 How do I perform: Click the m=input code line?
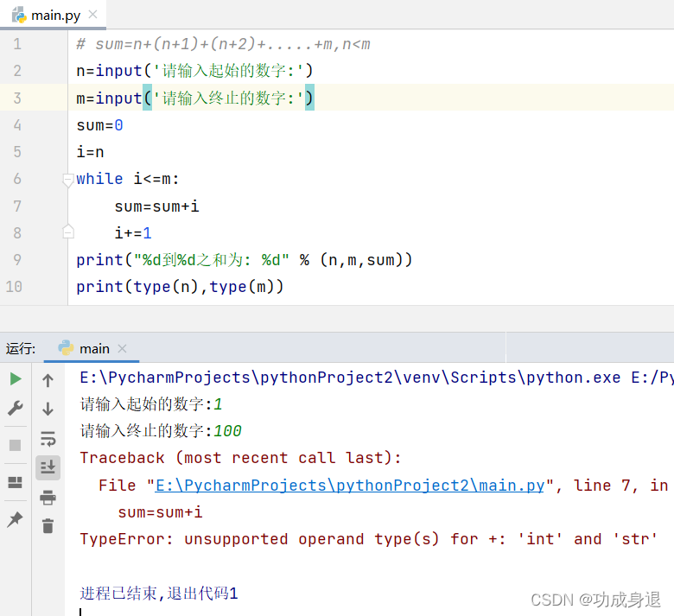(x=194, y=98)
